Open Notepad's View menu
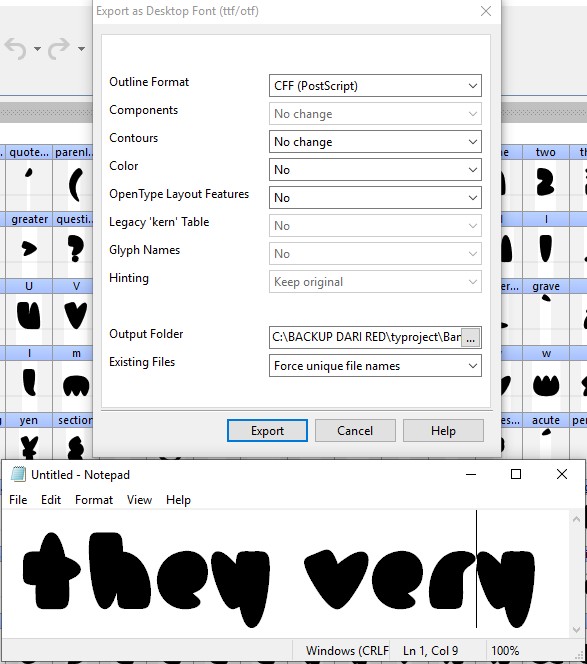The height and width of the screenshot is (664, 587). 139,500
